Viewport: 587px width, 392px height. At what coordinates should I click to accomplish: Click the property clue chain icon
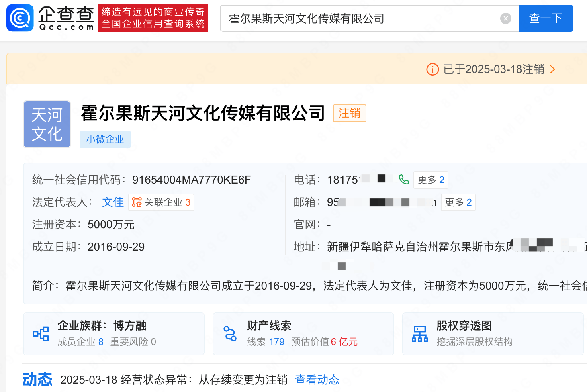[x=230, y=334]
